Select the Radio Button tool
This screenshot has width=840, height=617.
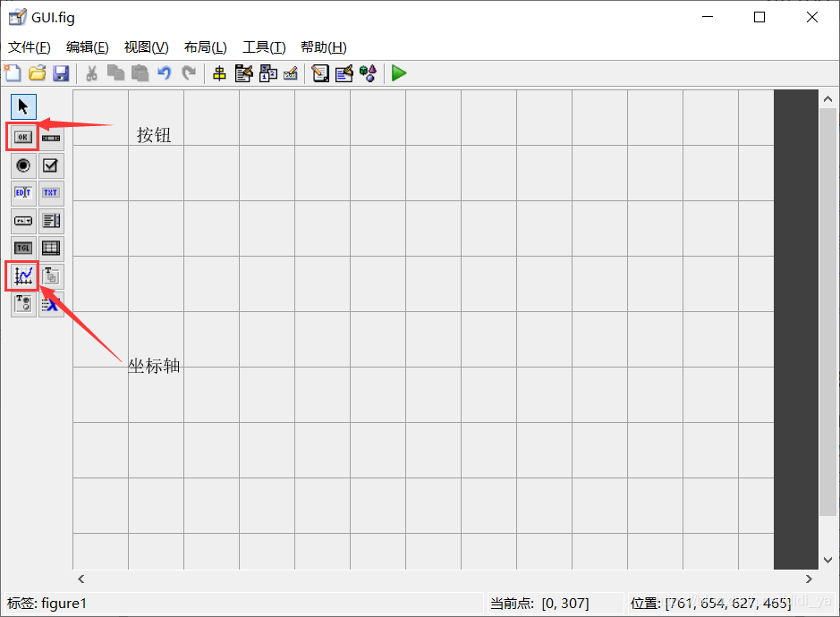click(x=22, y=165)
